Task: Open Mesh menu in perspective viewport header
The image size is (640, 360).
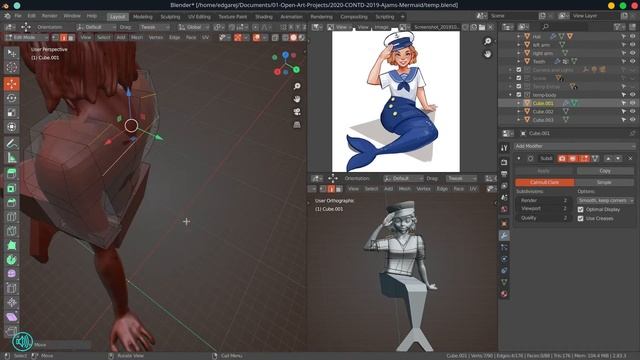Action: coord(137,38)
